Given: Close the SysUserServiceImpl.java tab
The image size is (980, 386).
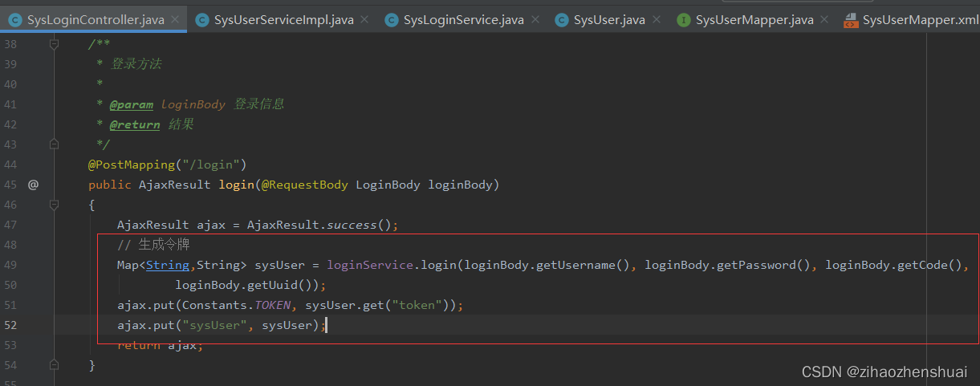Looking at the screenshot, I should tap(365, 20).
